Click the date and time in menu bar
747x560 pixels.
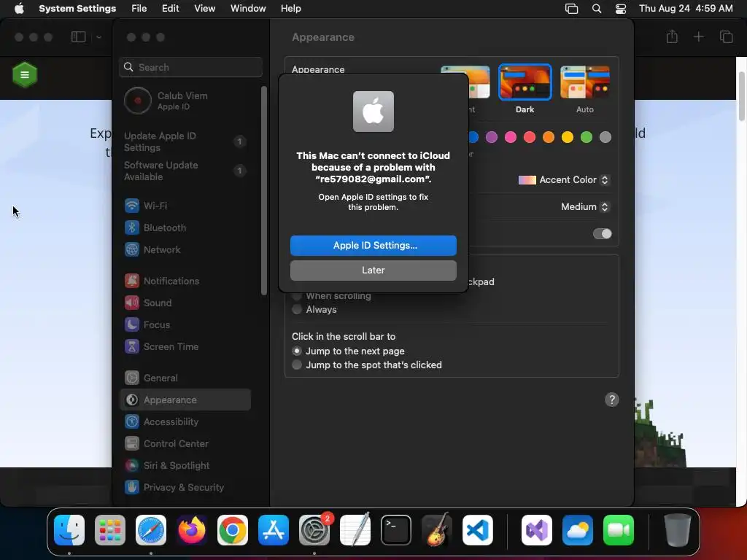tap(686, 9)
